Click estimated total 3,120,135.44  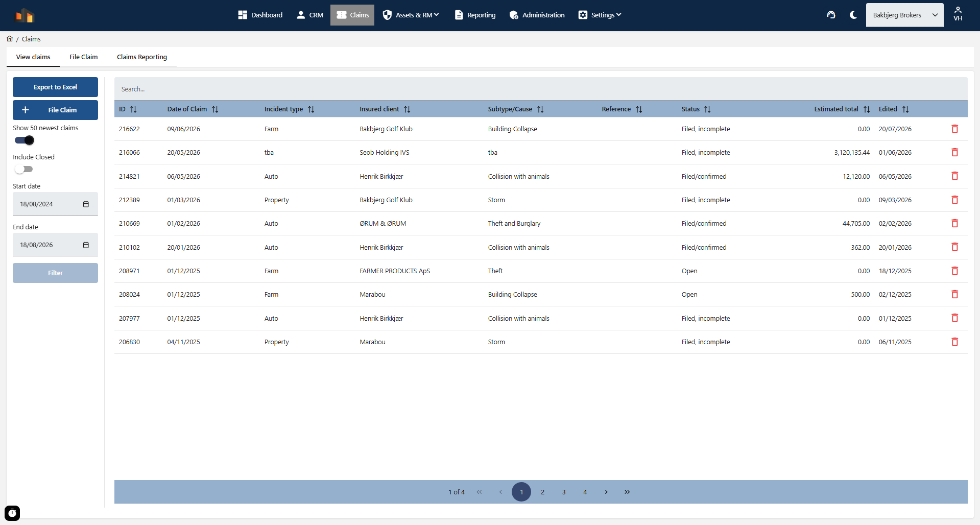(x=852, y=152)
